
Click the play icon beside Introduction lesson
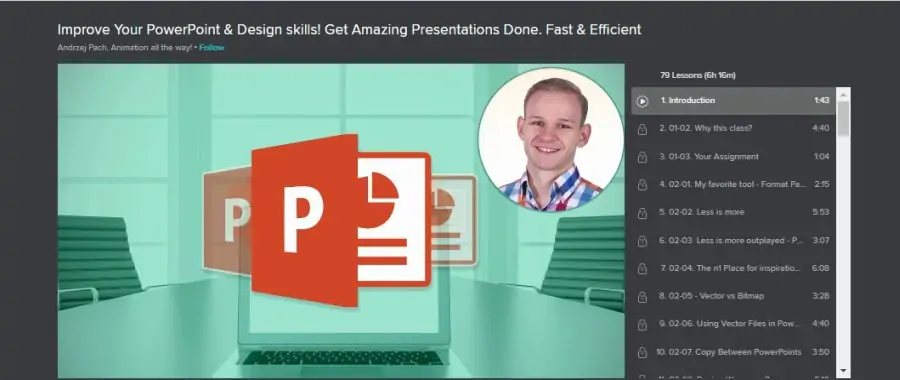pyautogui.click(x=642, y=101)
